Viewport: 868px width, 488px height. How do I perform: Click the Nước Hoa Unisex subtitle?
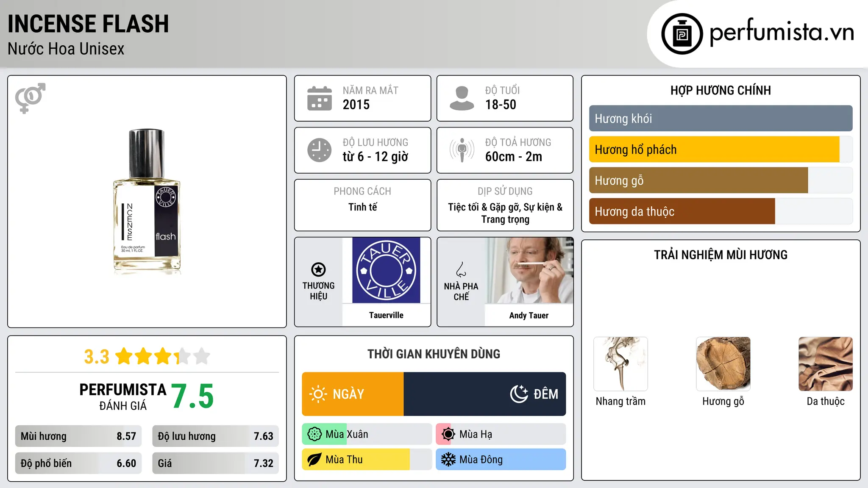click(66, 49)
